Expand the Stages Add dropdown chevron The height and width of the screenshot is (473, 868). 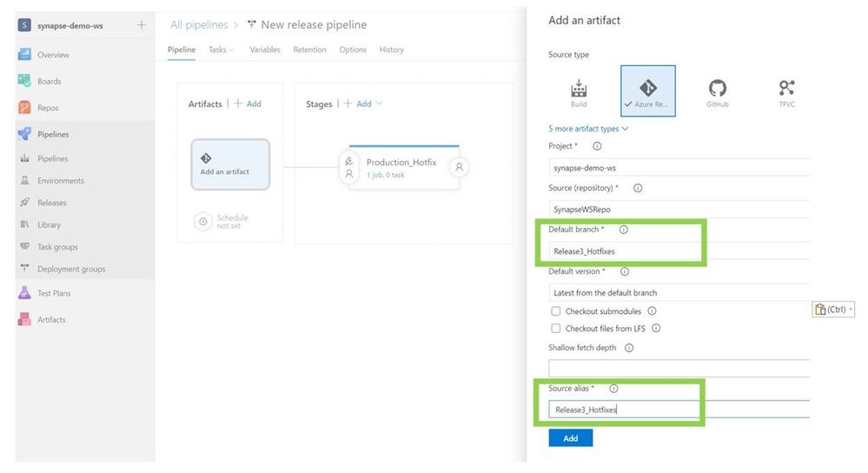click(x=379, y=103)
